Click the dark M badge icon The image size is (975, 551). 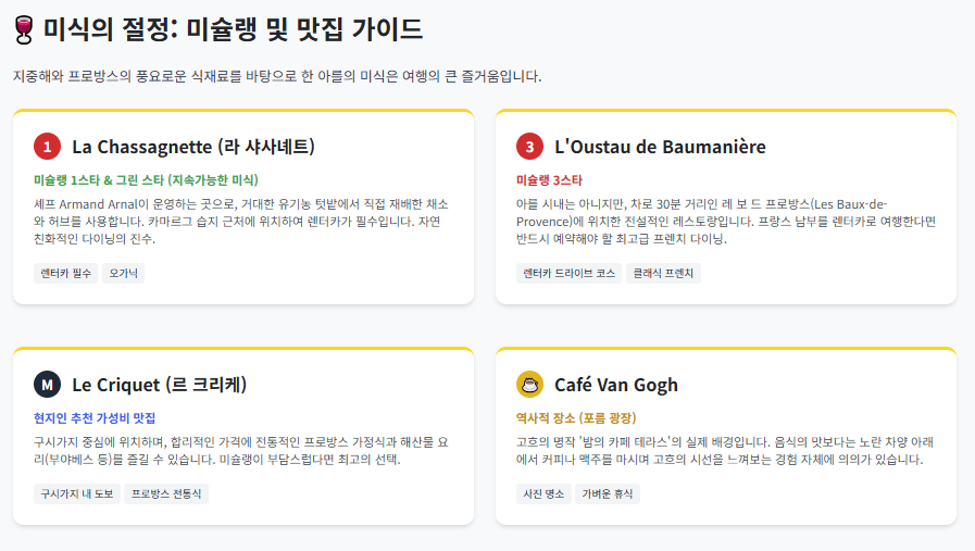point(47,384)
